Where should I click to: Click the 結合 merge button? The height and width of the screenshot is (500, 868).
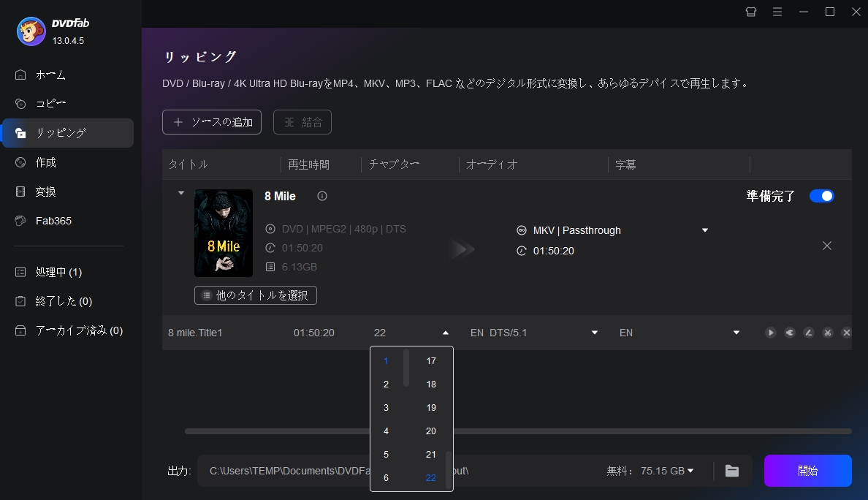302,122
